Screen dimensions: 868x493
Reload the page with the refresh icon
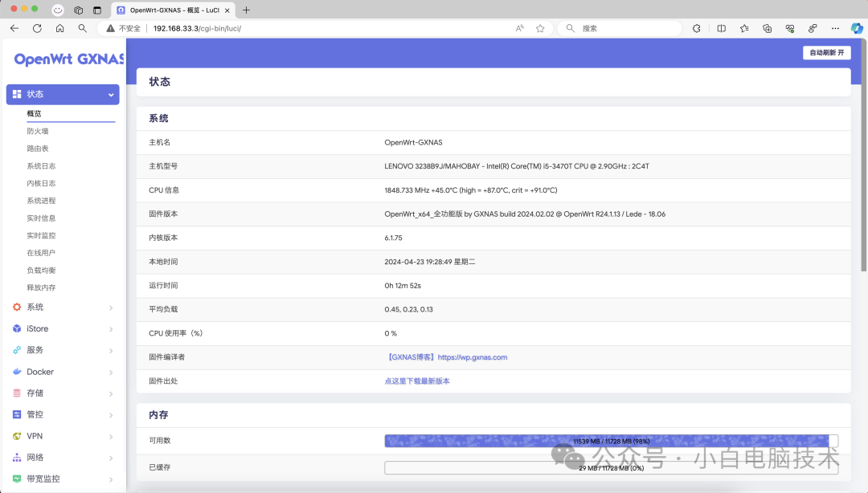[37, 28]
